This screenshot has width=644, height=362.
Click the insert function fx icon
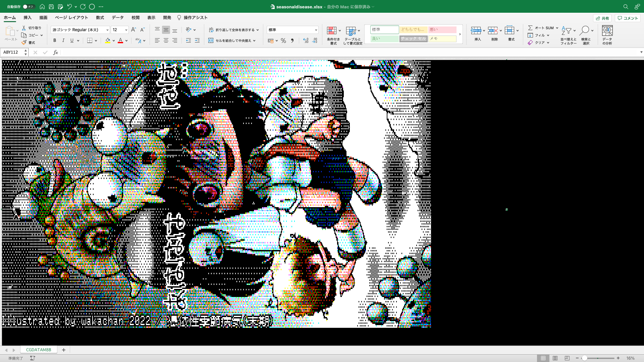tap(56, 52)
